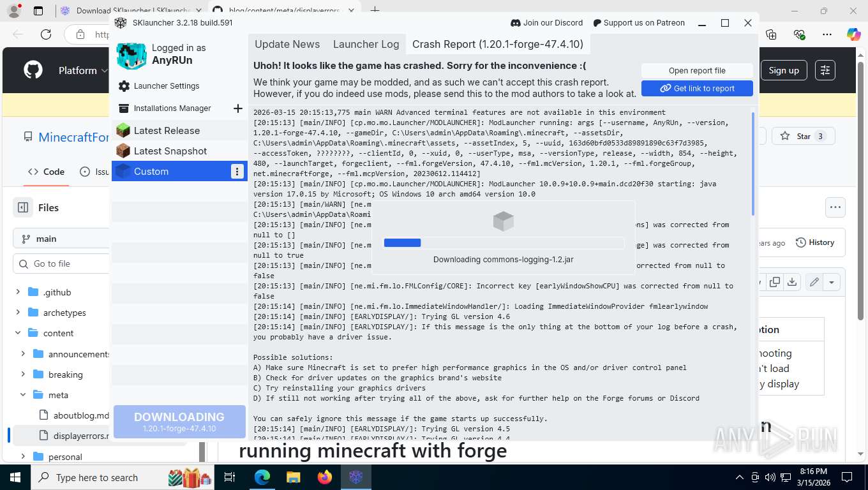Expand the .github folder chevron

(x=18, y=292)
